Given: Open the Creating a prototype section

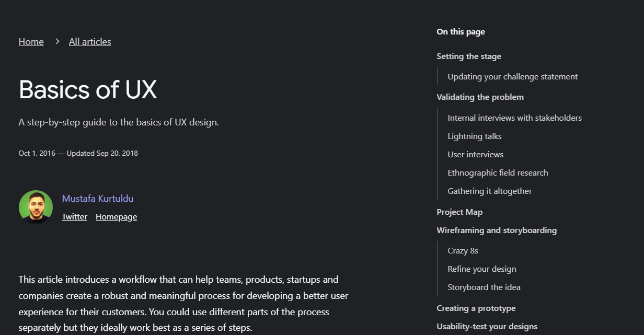Looking at the screenshot, I should coord(476,308).
